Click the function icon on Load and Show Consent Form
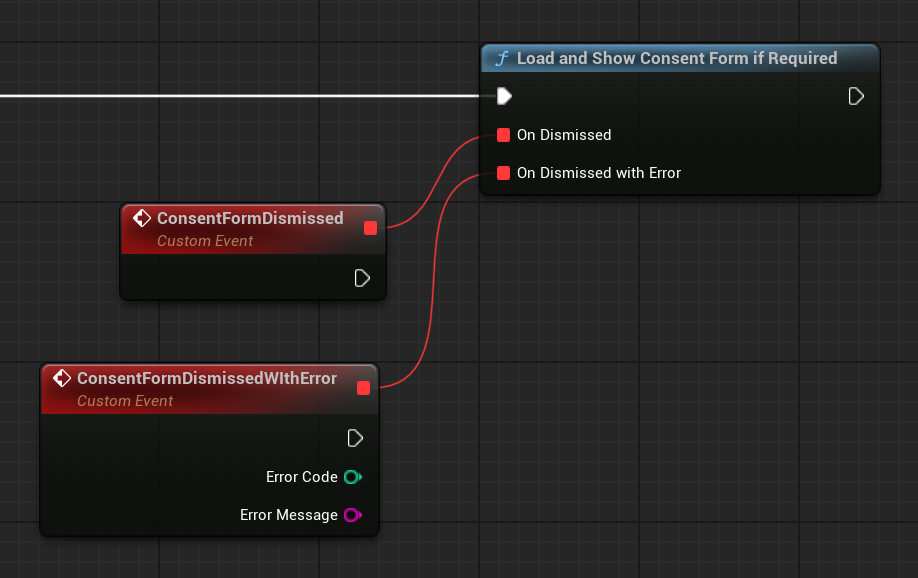Viewport: 918px width, 578px height. [503, 59]
